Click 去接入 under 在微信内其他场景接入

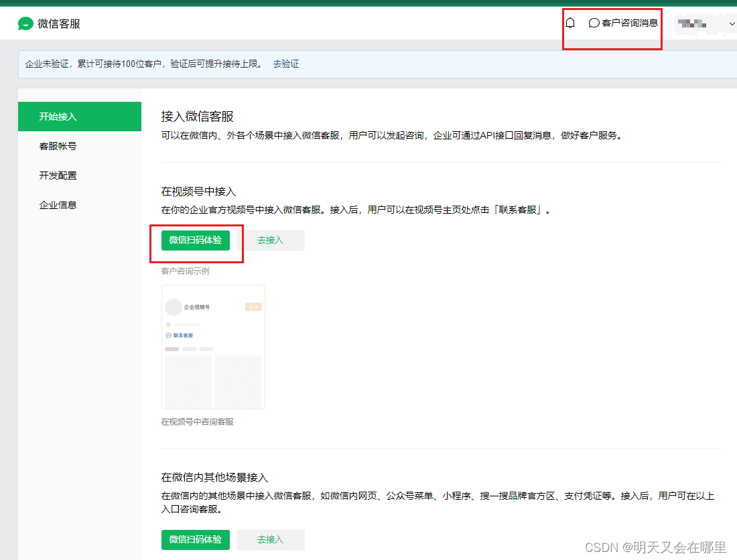tap(270, 539)
